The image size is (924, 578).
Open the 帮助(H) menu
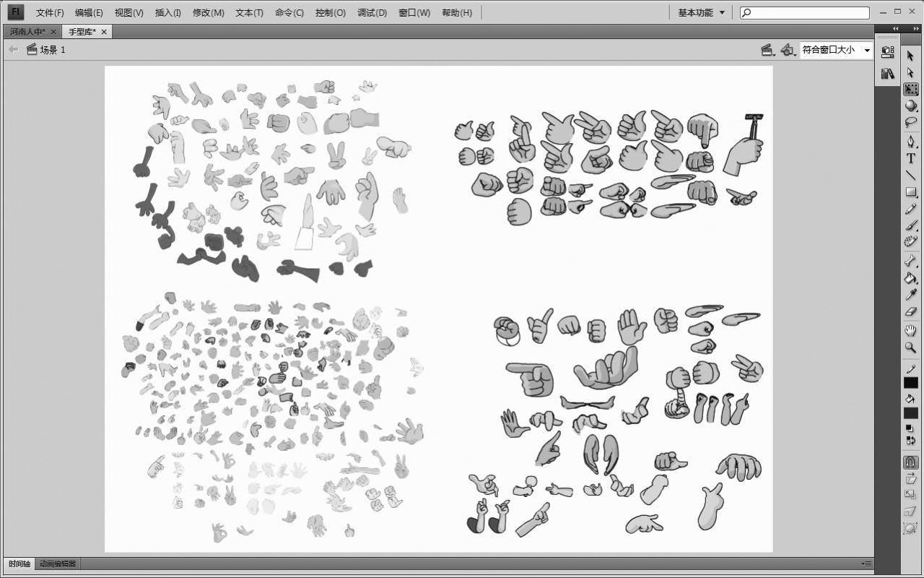456,13
